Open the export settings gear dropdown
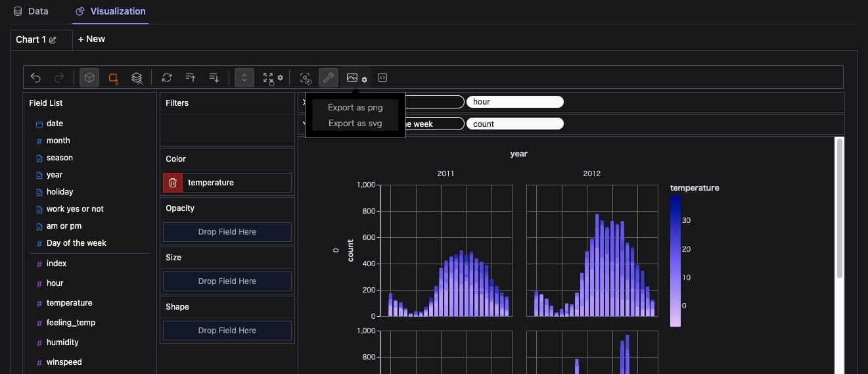This screenshot has width=868, height=374. pos(365,80)
